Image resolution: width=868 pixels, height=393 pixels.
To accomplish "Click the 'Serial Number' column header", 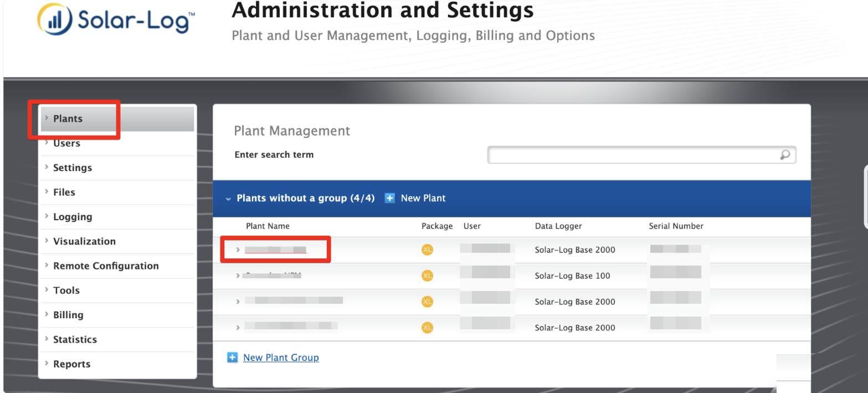I will (676, 226).
